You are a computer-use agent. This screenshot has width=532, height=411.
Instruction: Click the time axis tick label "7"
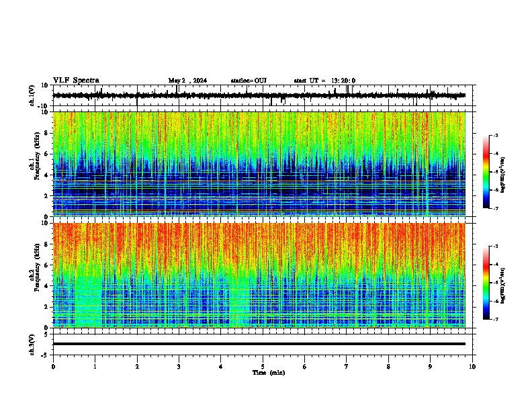(x=347, y=367)
